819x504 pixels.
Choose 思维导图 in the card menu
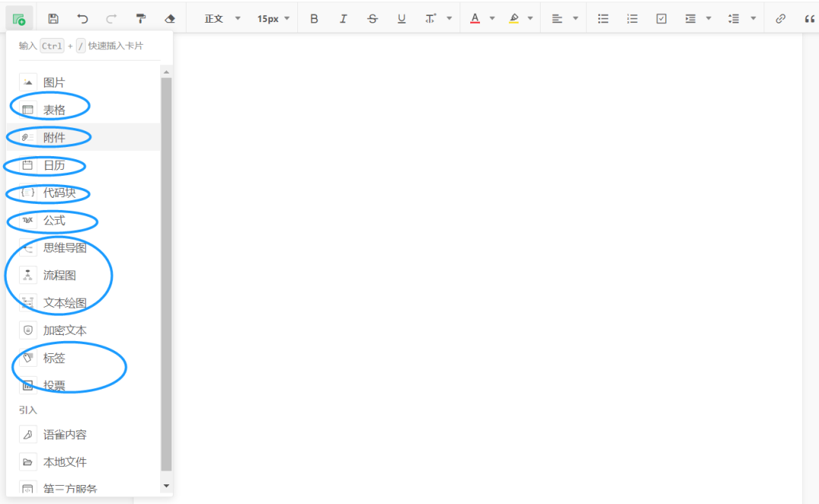64,248
